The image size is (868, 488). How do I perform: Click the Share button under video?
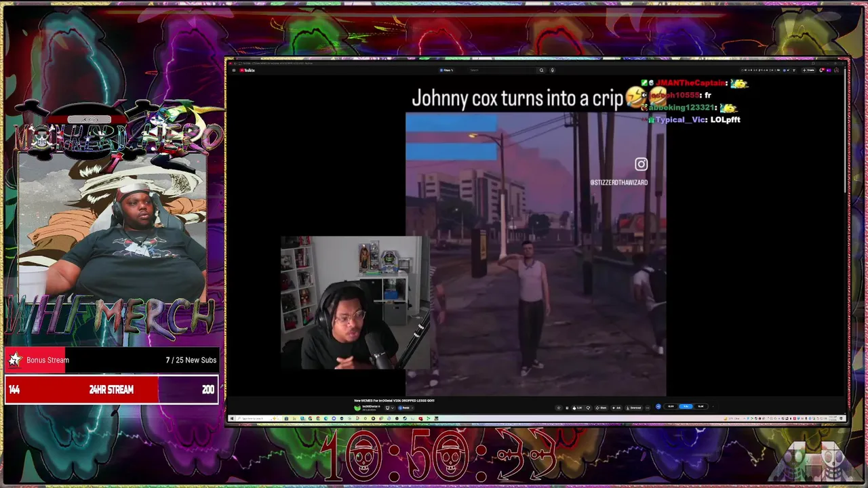tap(601, 408)
